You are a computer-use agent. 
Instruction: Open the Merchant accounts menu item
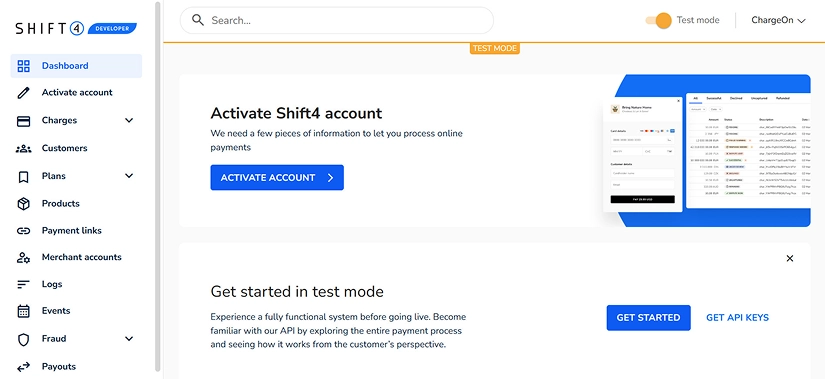(76, 257)
